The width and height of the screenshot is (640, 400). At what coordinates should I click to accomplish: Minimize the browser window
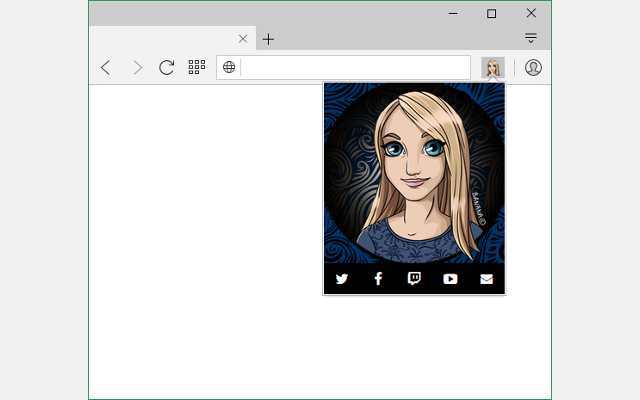tap(453, 13)
